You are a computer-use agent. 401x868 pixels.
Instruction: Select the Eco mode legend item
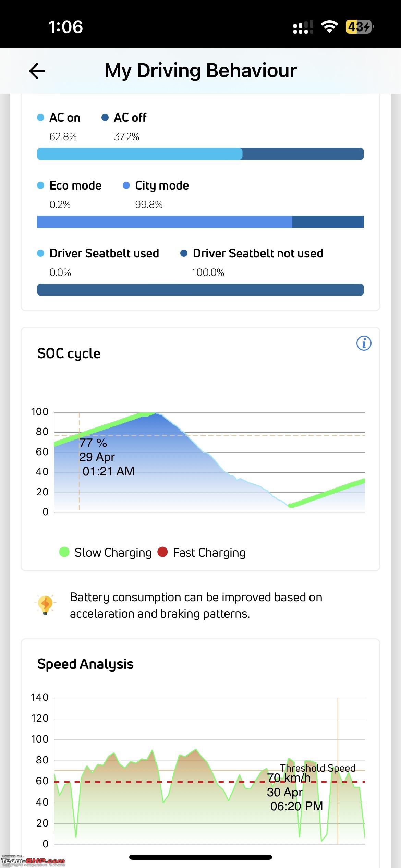[x=69, y=185]
